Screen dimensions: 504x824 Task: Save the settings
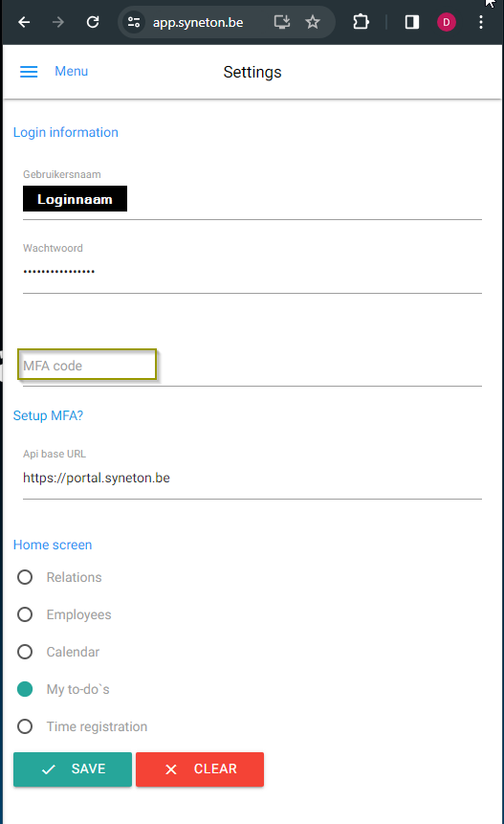(x=73, y=769)
